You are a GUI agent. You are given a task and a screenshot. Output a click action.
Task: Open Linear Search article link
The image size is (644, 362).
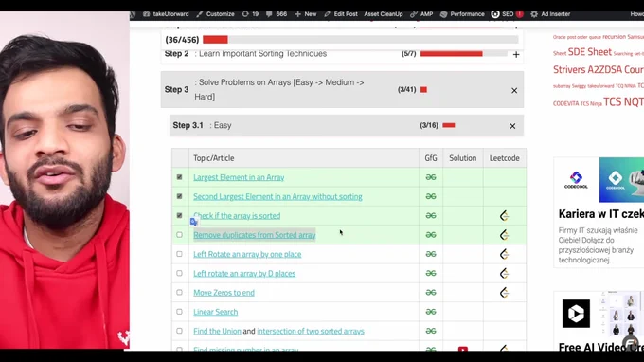216,312
